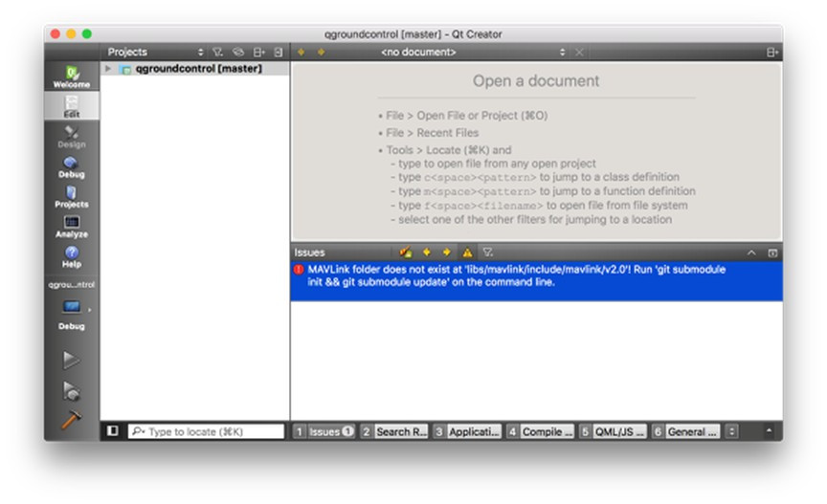
Task: Go back in editor navigation history
Action: [x=302, y=52]
